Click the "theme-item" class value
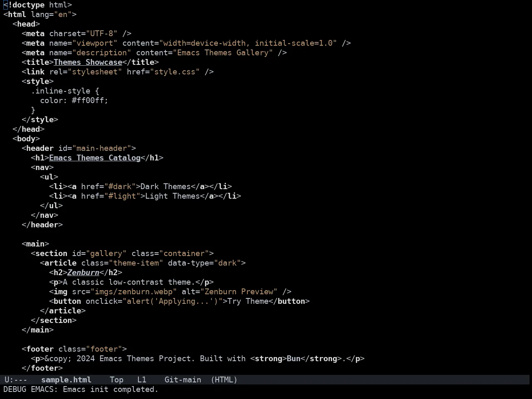532x399 pixels. point(136,263)
